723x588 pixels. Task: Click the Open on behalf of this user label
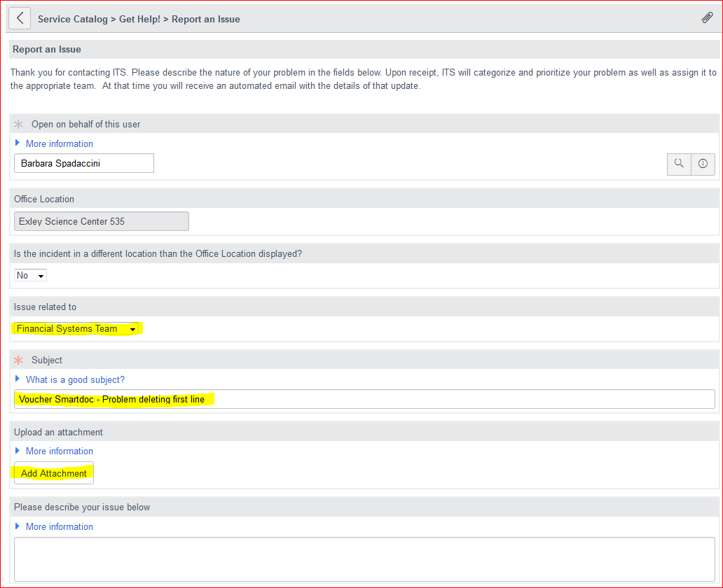pos(85,125)
